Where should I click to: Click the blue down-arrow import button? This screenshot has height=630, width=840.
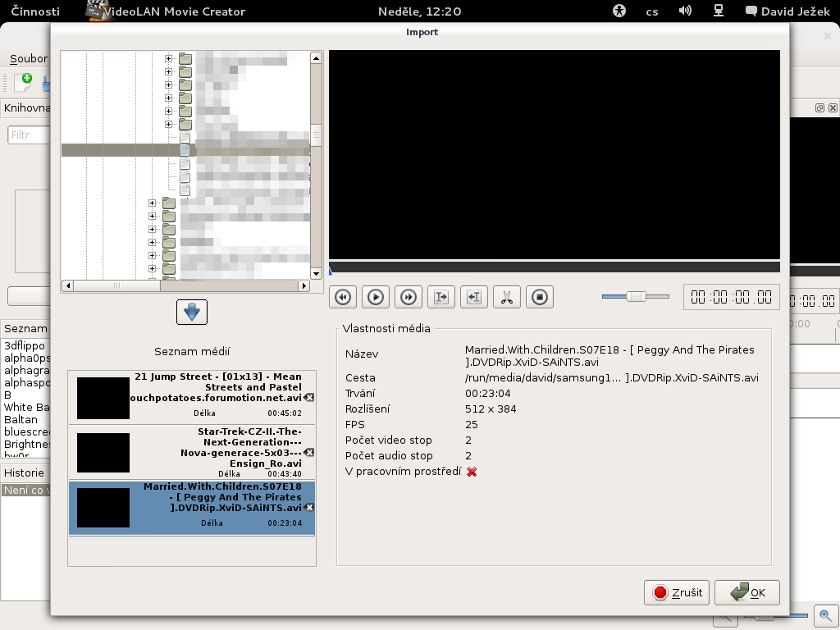click(192, 312)
